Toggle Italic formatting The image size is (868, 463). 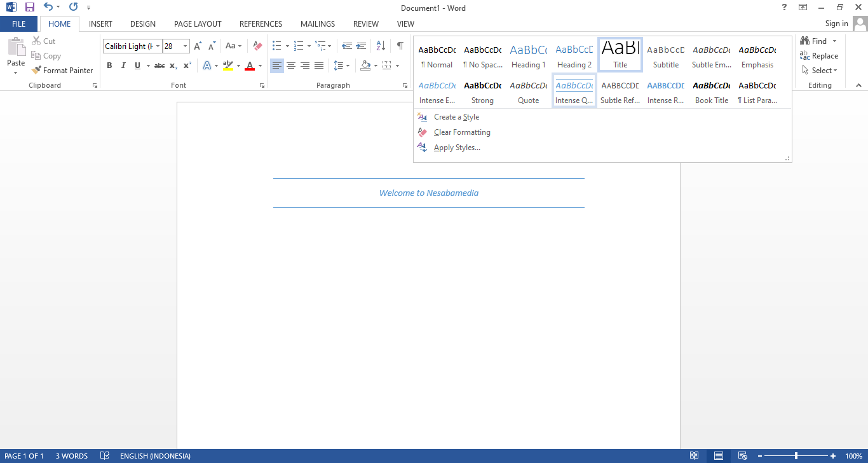click(123, 66)
